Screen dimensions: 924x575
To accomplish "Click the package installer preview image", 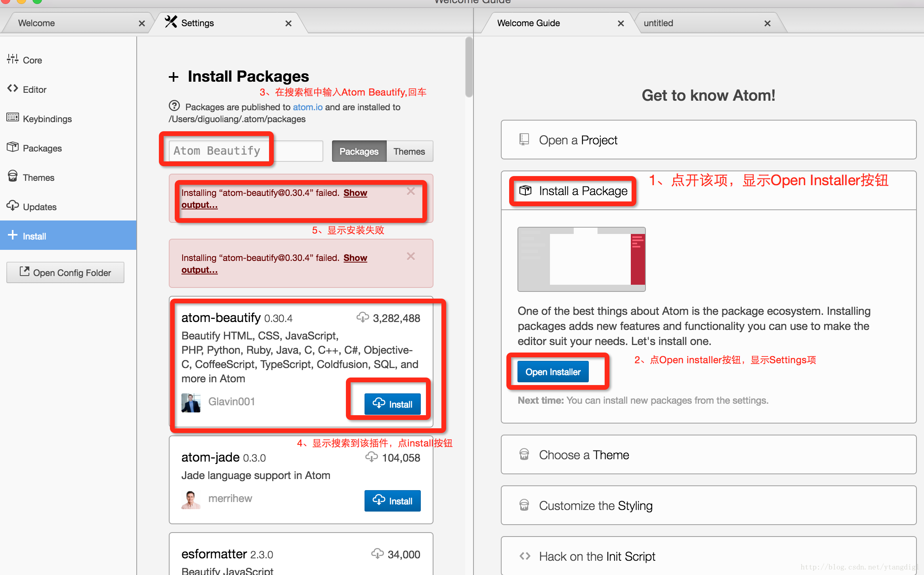I will pos(581,259).
